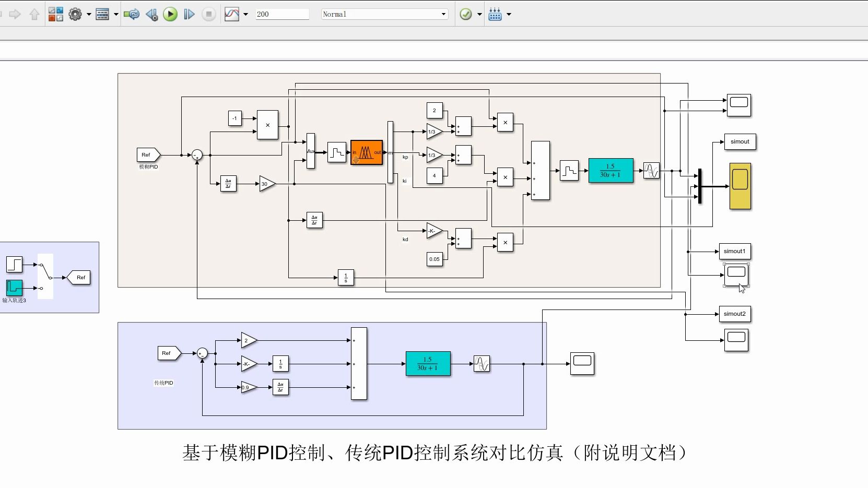868x488 pixels.
Task: Run the simulation with the green play icon
Action: (x=171, y=14)
